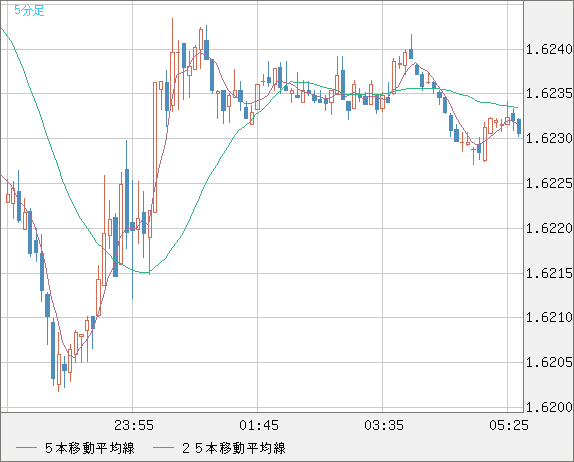Image resolution: width=574 pixels, height=462 pixels.
Task: Select the 1.6205 price axis label
Action: 549,362
